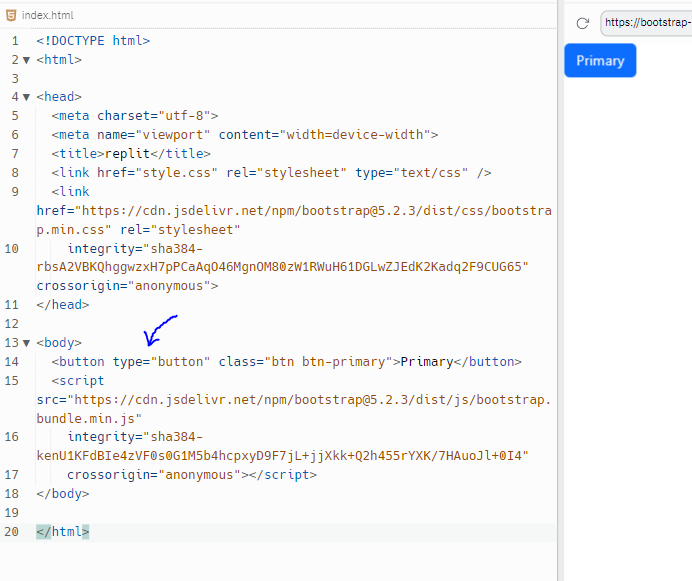This screenshot has width=692, height=581.
Task: Click the <!DOCTYPE html> declaration text
Action: point(93,41)
